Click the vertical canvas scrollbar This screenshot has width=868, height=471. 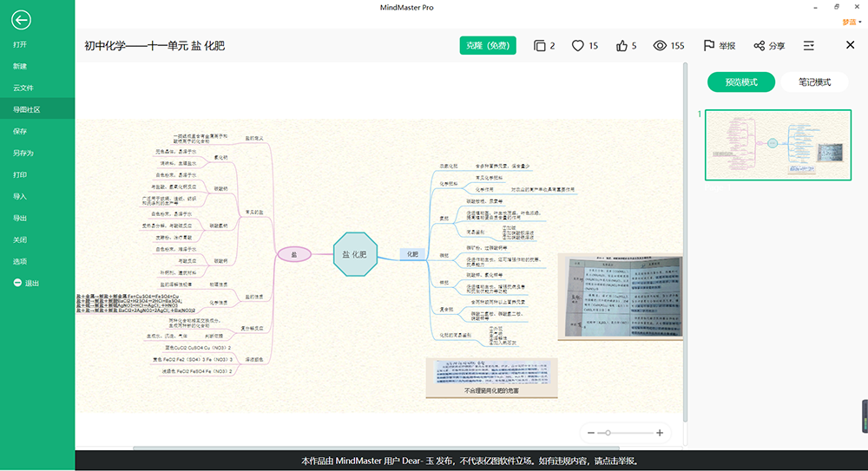pos(686,242)
